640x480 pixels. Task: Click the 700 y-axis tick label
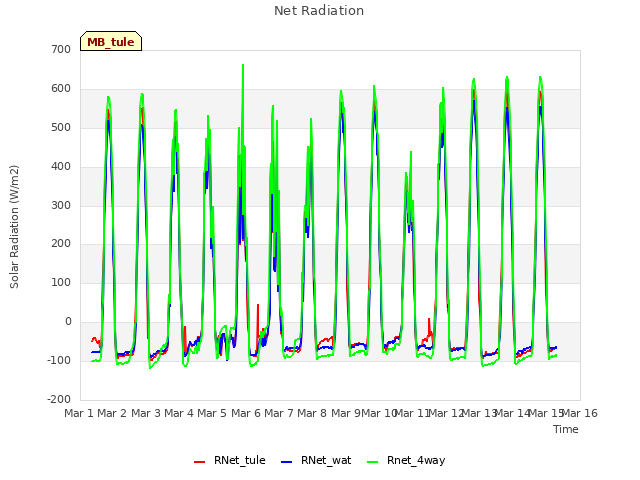61,49
